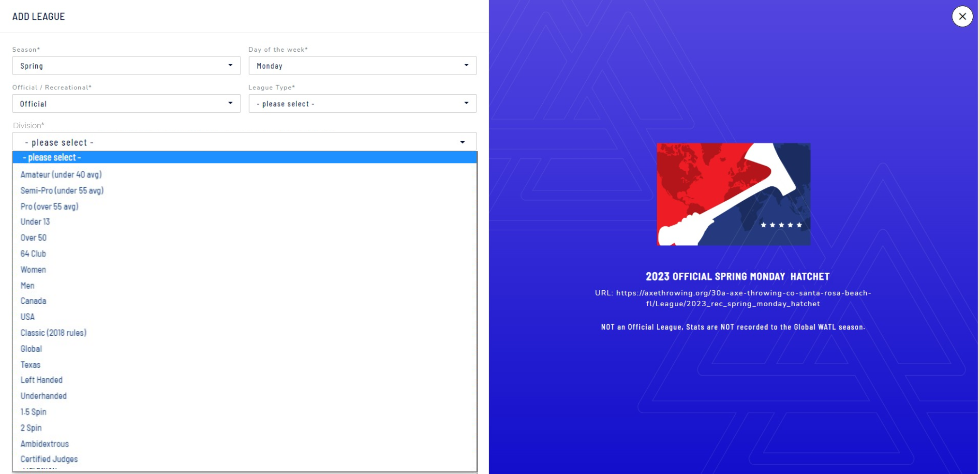Screen dimensions: 980x474
Task: Open the Season dropdown
Action: (126, 66)
